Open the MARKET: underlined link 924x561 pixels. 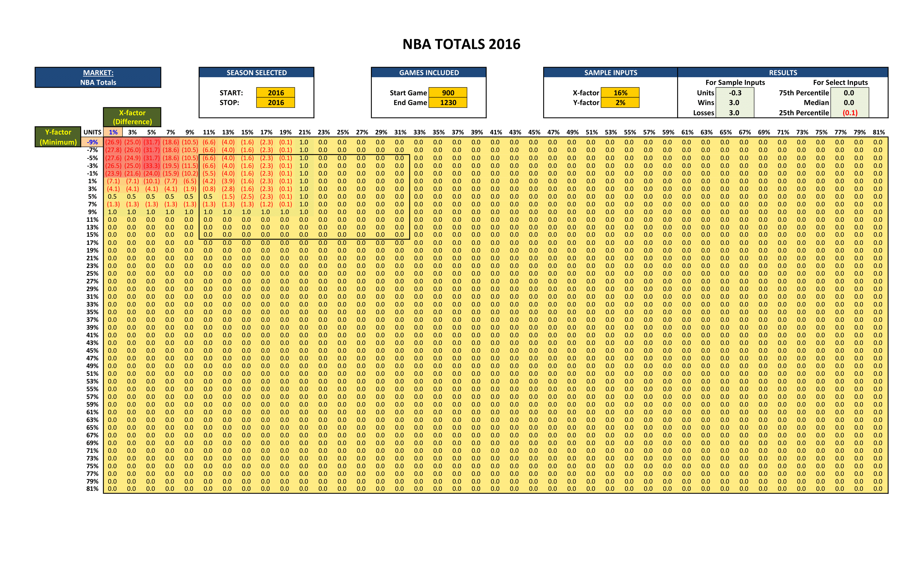pyautogui.click(x=98, y=73)
